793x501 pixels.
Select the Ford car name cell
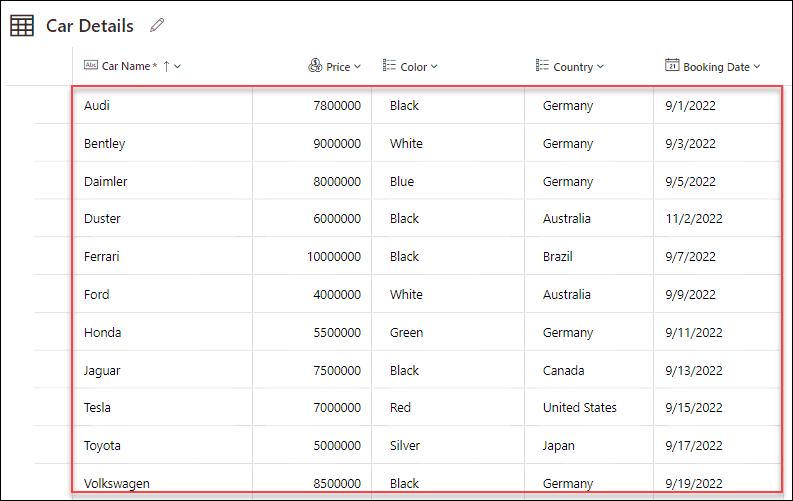pos(162,294)
